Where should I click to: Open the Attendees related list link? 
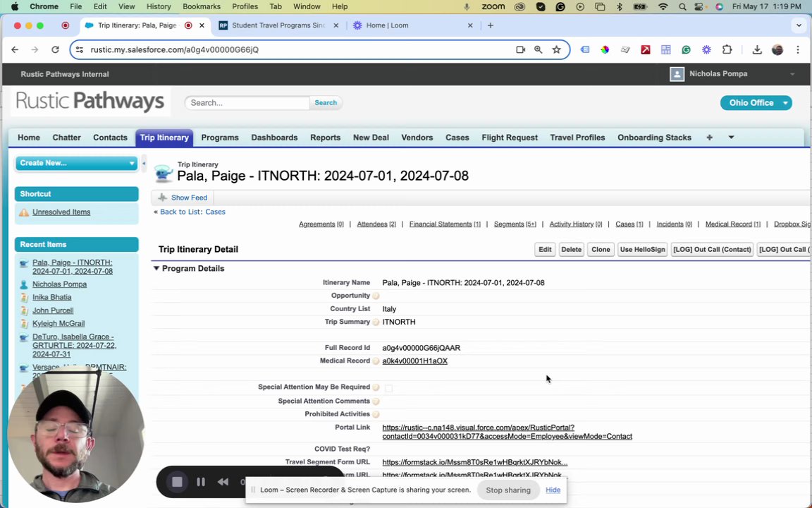[376, 224]
